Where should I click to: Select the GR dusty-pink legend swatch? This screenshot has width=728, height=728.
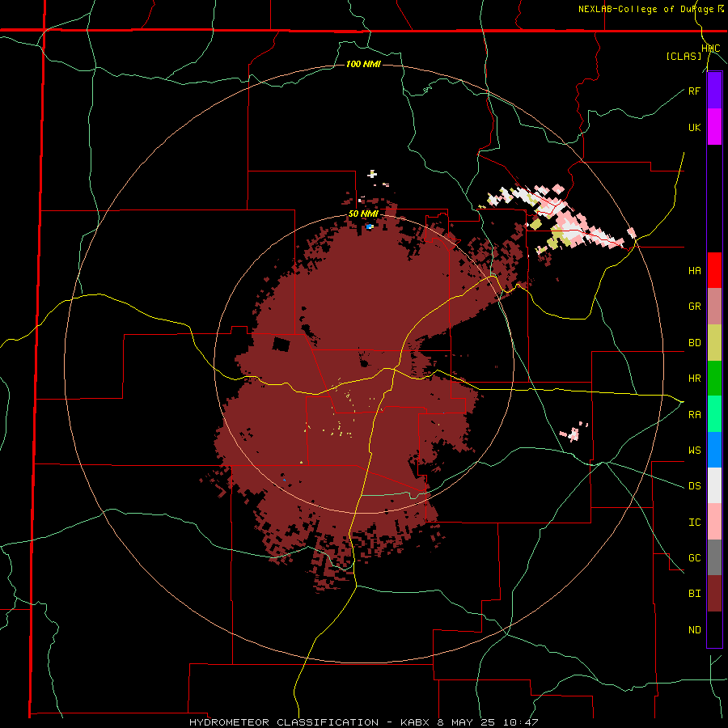tap(714, 307)
